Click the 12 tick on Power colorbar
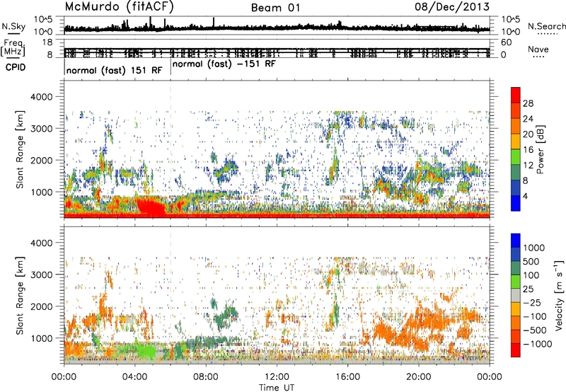 click(x=528, y=166)
